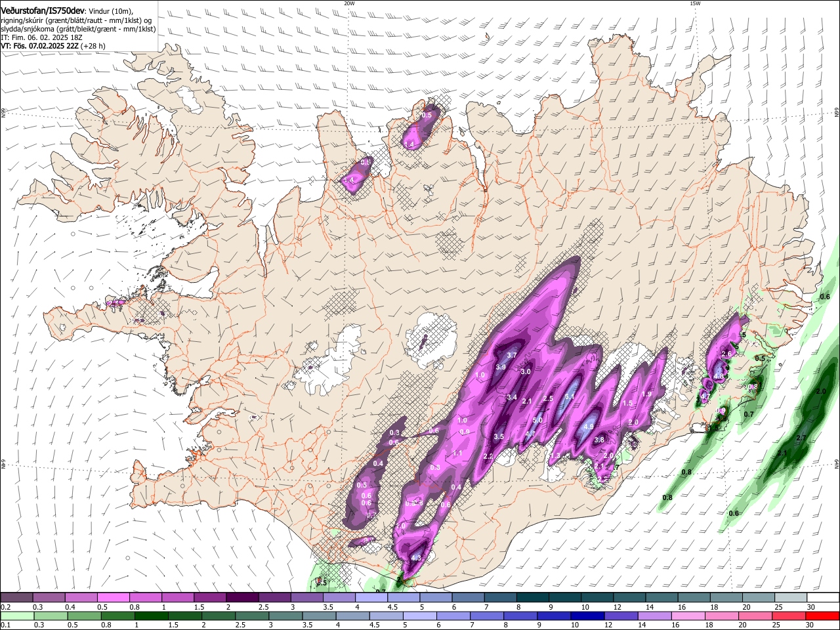840x630 pixels.
Task: Click the 4.3 value near the south coast
Action: pyautogui.click(x=416, y=558)
